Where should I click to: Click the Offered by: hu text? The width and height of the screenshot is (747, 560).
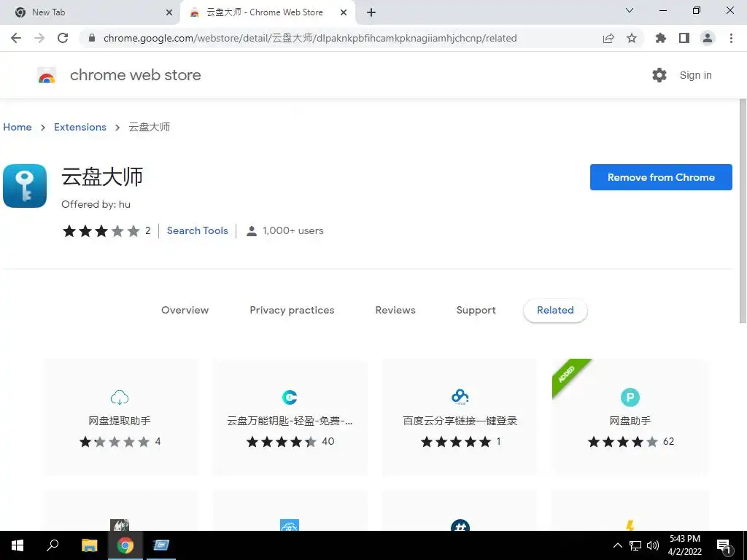[96, 204]
